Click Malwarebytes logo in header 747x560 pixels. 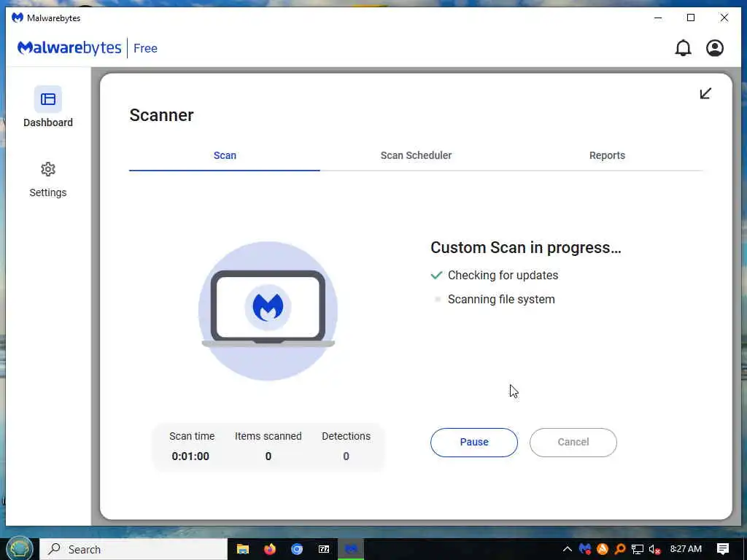pyautogui.click(x=69, y=48)
